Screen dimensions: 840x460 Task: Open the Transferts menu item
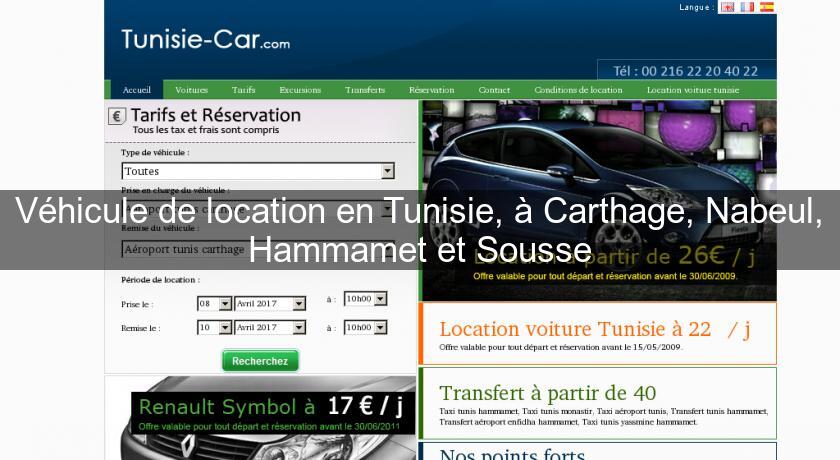point(365,90)
